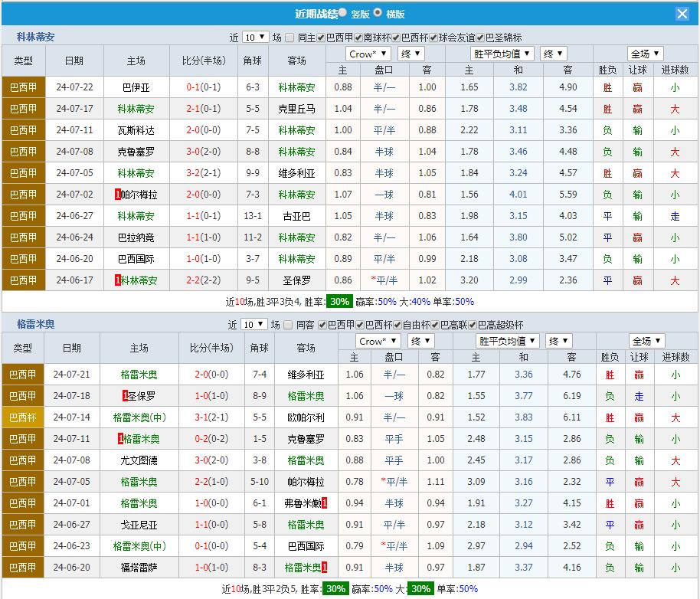The image size is (700, 599).
Task: Click the 3-2(2-1) score on 24-07-05
Action: 204,173
